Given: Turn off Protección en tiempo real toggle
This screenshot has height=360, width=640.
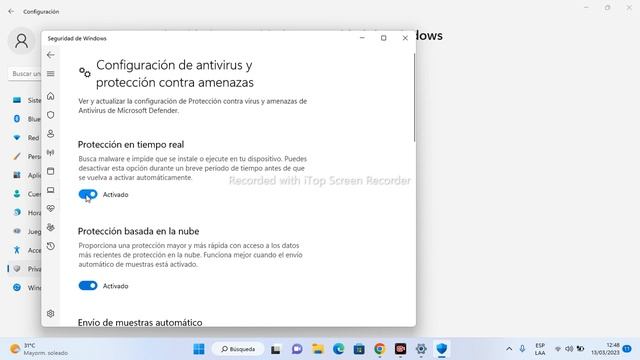Looking at the screenshot, I should [x=88, y=194].
